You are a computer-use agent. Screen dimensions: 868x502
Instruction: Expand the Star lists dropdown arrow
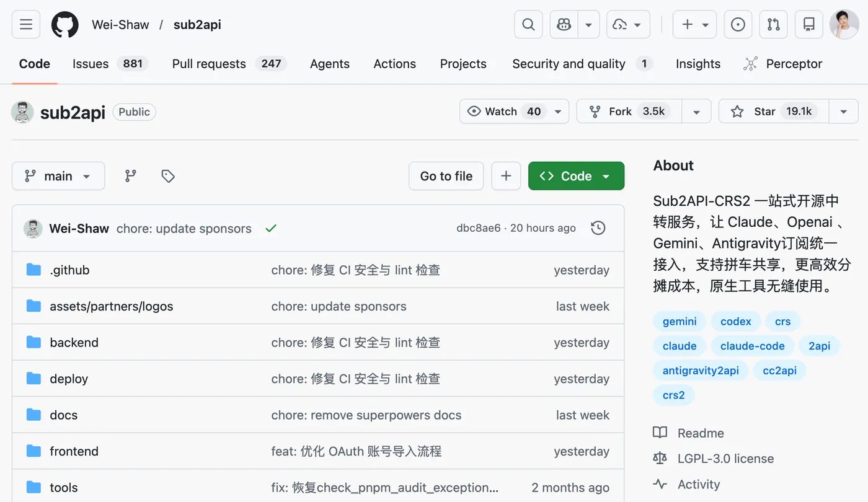pos(844,112)
